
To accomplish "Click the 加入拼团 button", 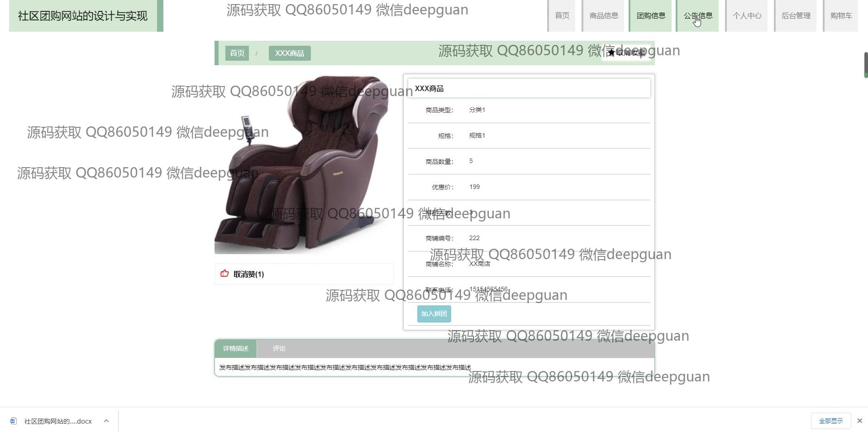I will [x=434, y=313].
